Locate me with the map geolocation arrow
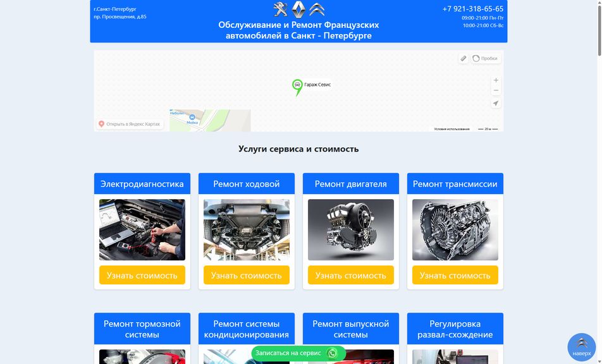 [x=496, y=103]
